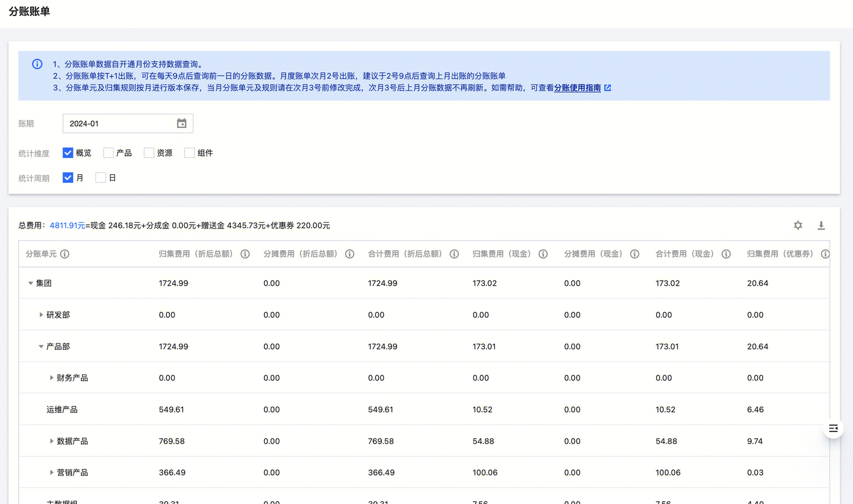Image resolution: width=853 pixels, height=504 pixels.
Task: Download the billing data via download icon
Action: [x=821, y=226]
